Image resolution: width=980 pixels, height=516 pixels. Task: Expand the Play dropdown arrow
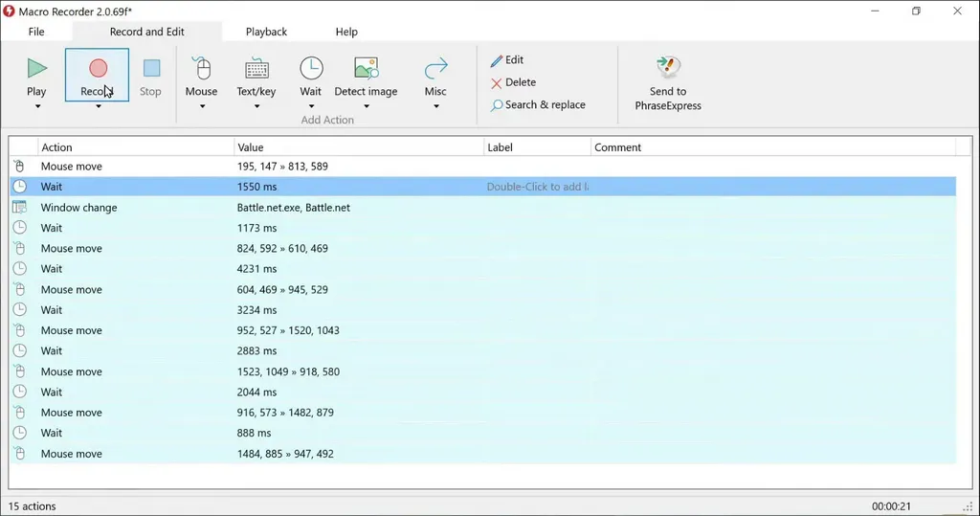pyautogui.click(x=37, y=106)
